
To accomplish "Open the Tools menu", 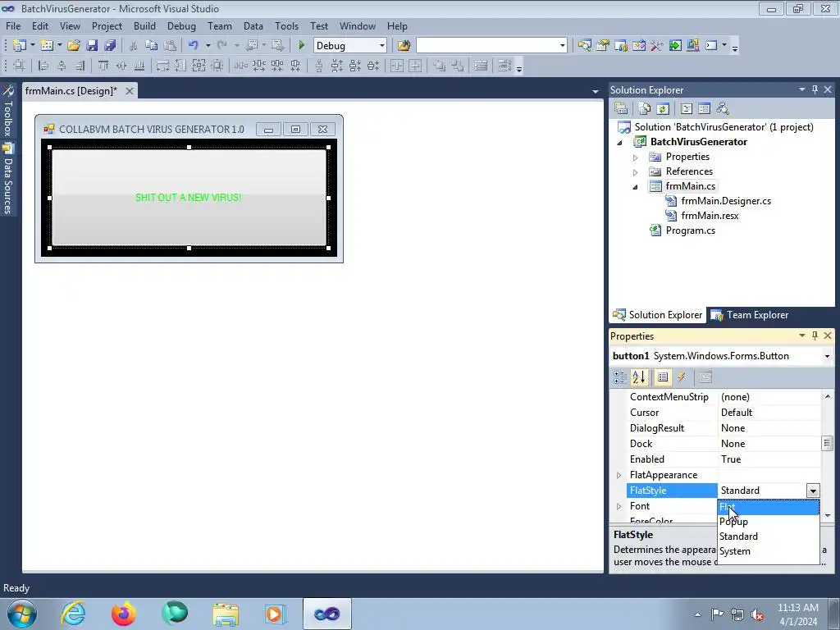I will (286, 25).
